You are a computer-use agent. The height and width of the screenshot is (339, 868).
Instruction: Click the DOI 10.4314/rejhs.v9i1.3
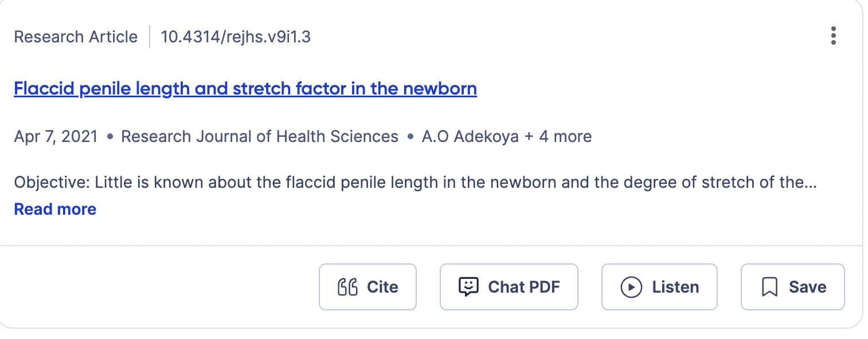236,37
